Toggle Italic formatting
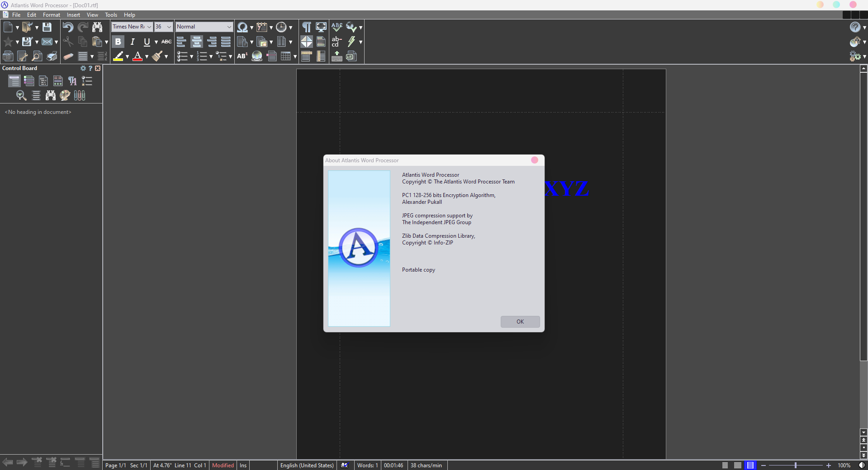Screen dimensions: 868x470 click(x=133, y=42)
